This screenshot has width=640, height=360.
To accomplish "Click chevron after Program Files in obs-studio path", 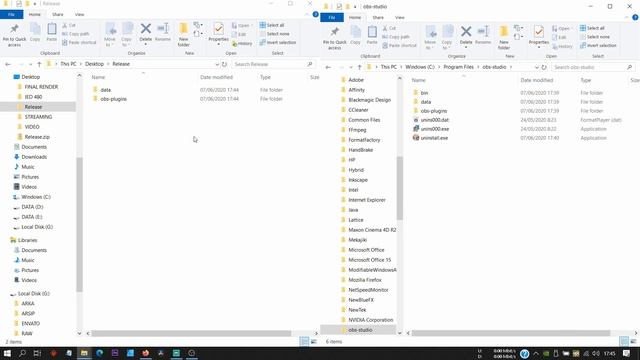I will (478, 67).
